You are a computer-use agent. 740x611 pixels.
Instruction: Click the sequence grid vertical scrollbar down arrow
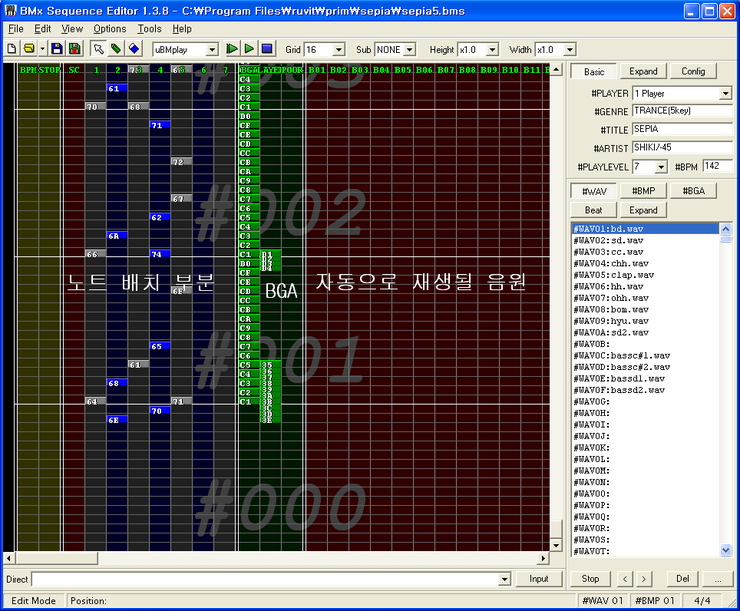click(x=556, y=545)
